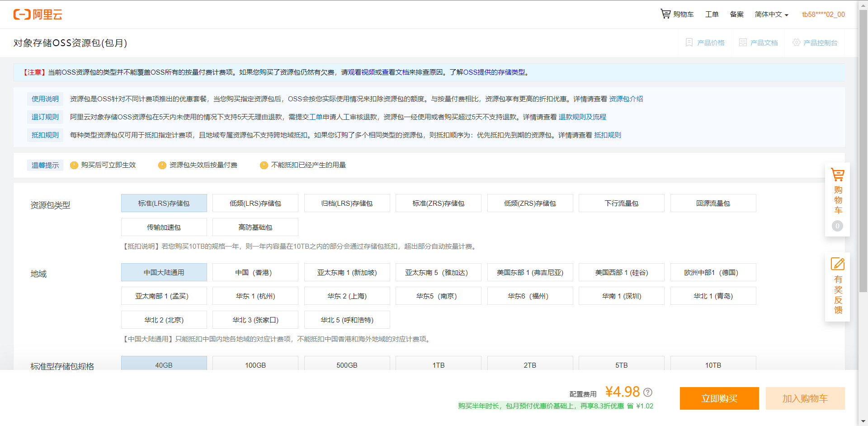Open account menu tb58****02_00

(x=823, y=14)
